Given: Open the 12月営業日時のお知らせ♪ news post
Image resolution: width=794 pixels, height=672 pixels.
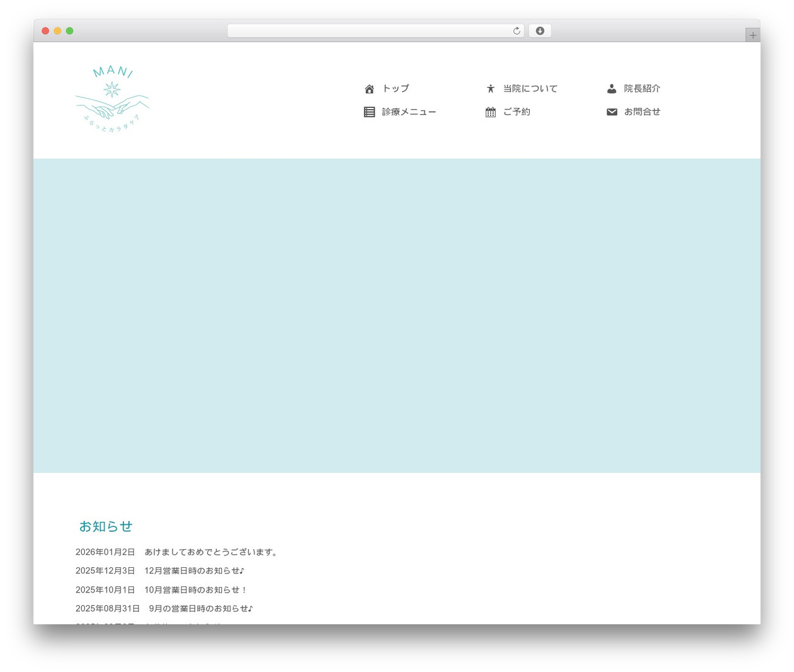Looking at the screenshot, I should (x=195, y=571).
